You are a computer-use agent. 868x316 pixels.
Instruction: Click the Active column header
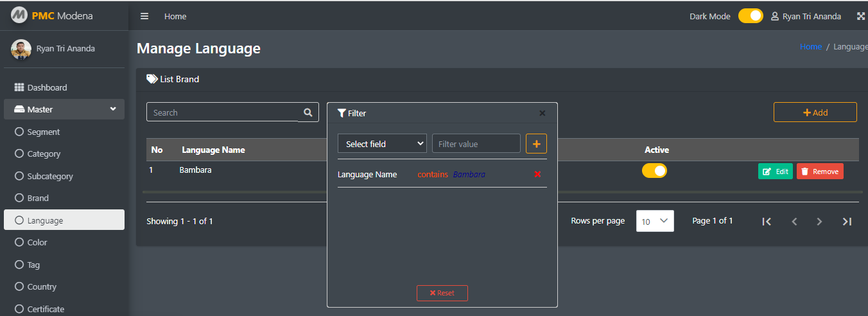click(657, 150)
